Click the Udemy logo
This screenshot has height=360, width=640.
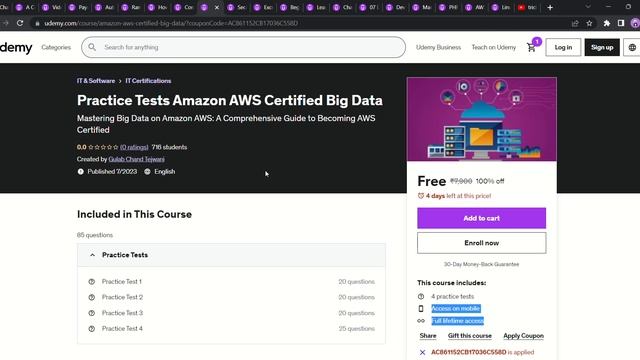16,47
